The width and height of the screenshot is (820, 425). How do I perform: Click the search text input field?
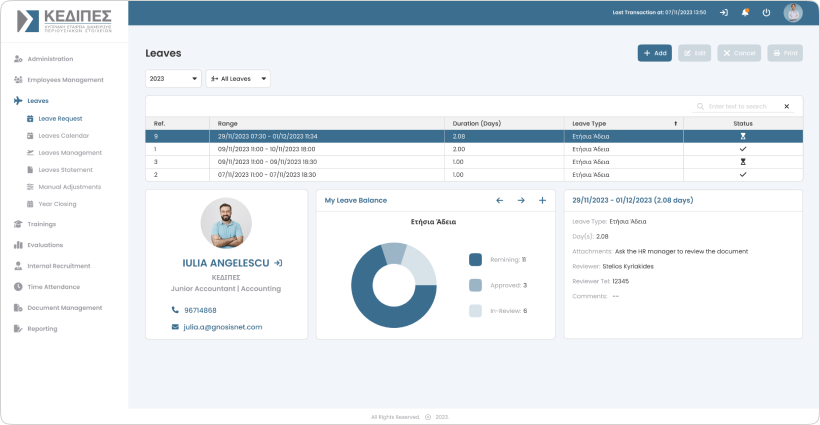[740, 106]
